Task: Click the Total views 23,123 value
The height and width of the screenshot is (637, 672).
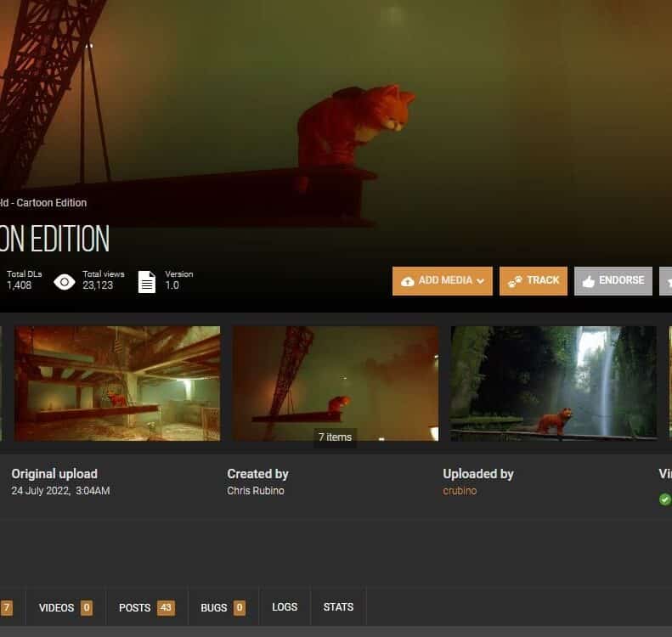Action: [98, 285]
